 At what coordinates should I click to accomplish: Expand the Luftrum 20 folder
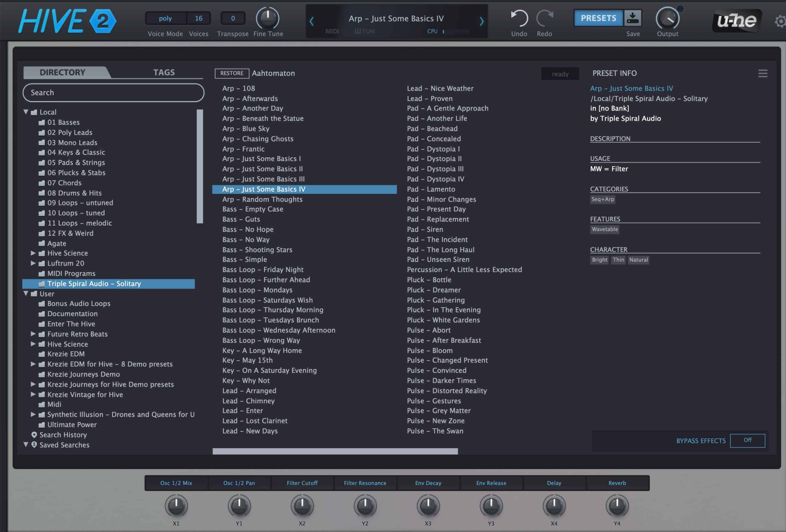click(x=33, y=263)
